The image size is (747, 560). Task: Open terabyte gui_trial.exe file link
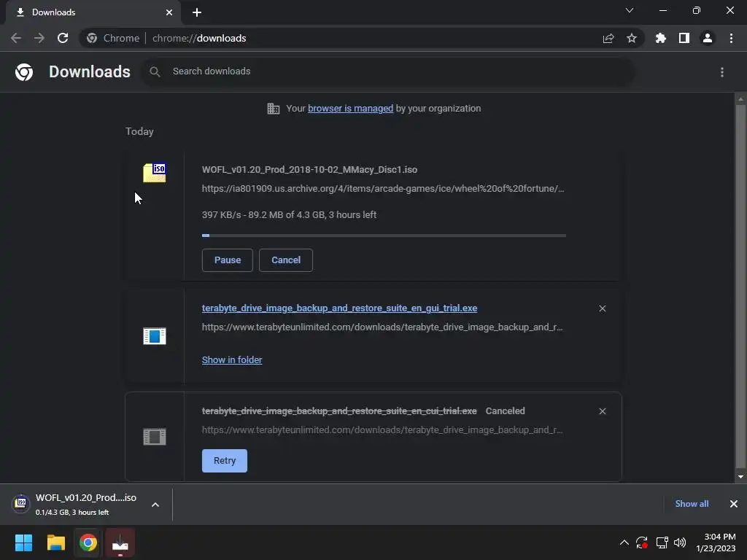[x=340, y=308]
